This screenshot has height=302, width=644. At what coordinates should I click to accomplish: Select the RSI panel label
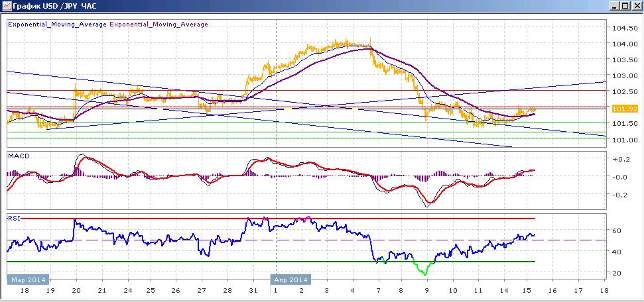[x=13, y=219]
